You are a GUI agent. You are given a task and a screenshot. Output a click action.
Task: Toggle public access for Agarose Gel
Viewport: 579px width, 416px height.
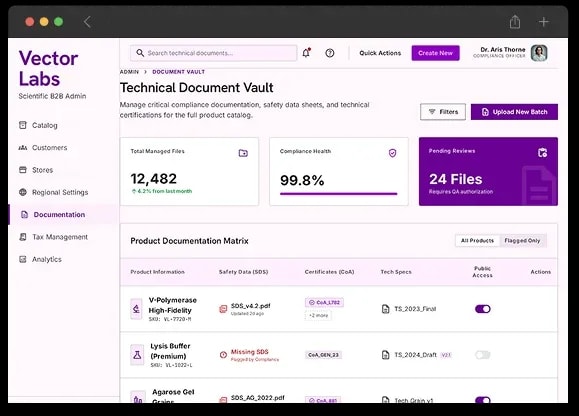(483, 400)
